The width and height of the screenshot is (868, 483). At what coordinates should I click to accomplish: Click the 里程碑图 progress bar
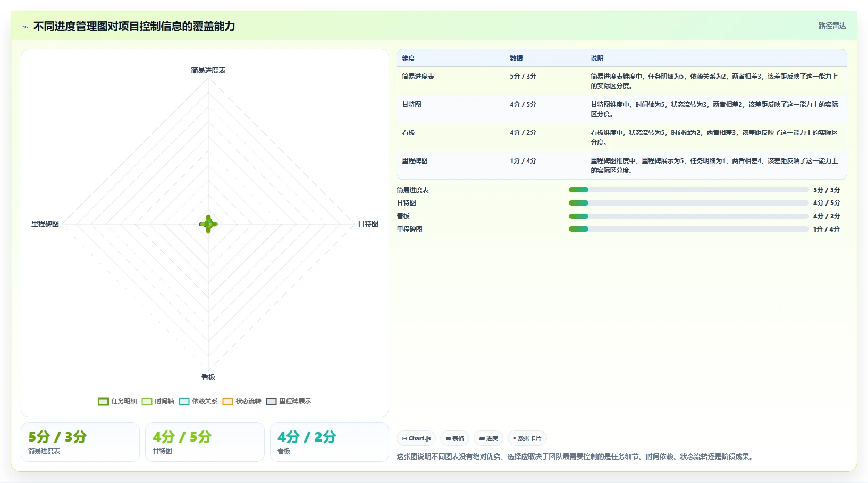coord(688,230)
